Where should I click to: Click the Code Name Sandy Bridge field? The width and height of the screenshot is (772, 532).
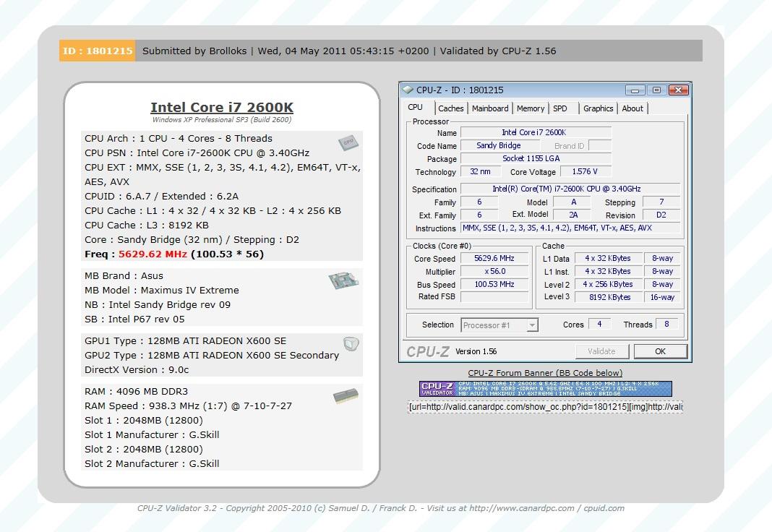499,146
